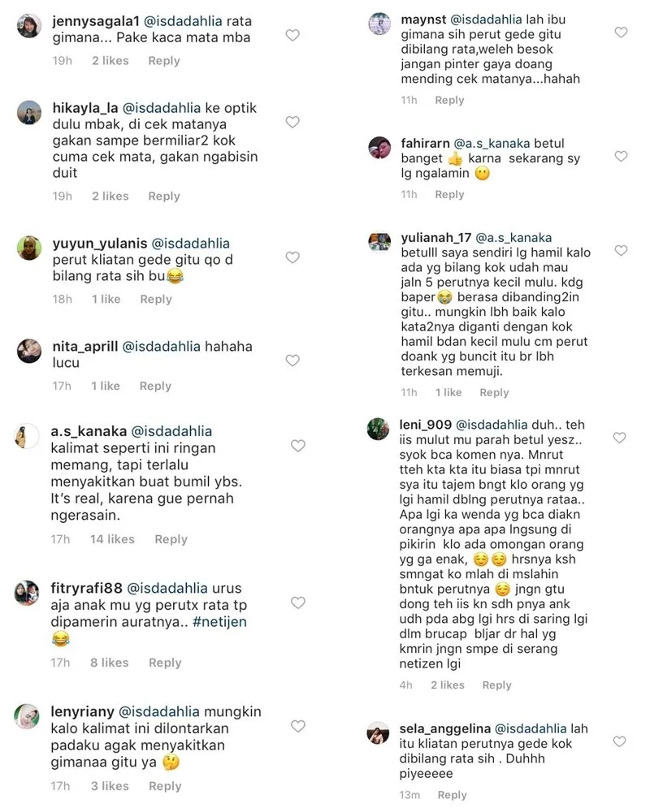The height and width of the screenshot is (812, 650).
Task: Like a.s_kanaka's comment with heart
Action: pyautogui.click(x=298, y=446)
